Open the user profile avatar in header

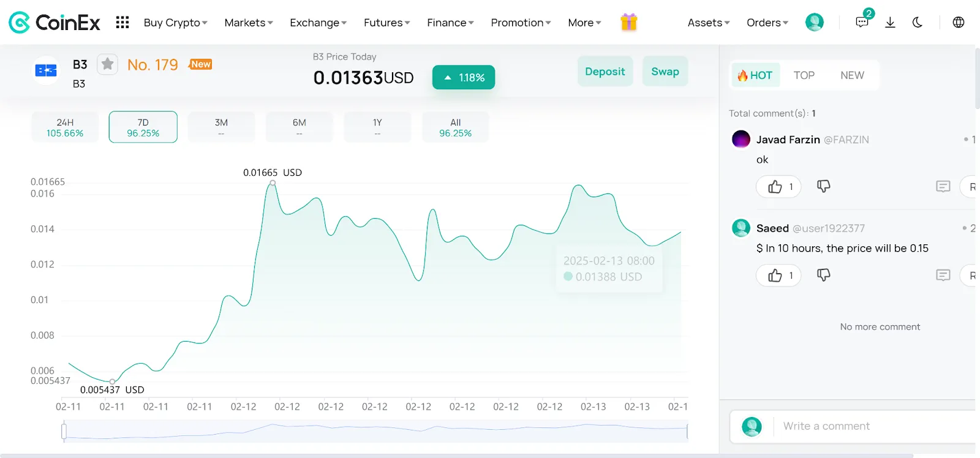(814, 23)
